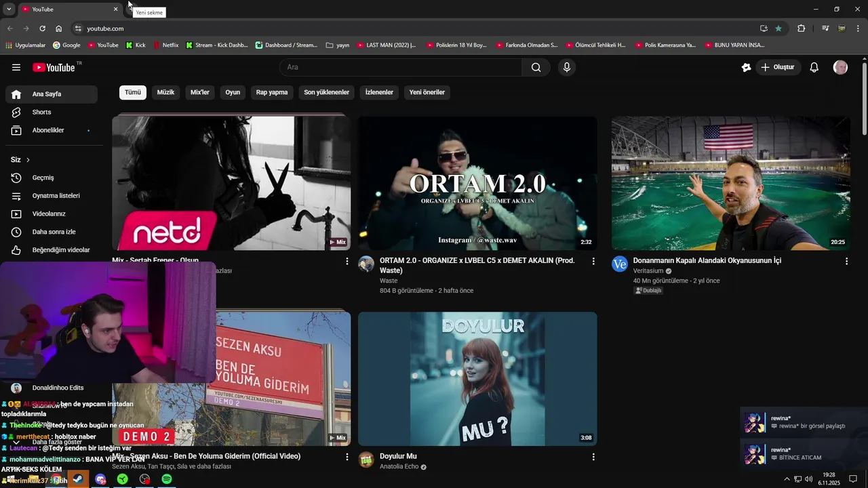
Task: Open options for the Veritasium video
Action: 846,261
